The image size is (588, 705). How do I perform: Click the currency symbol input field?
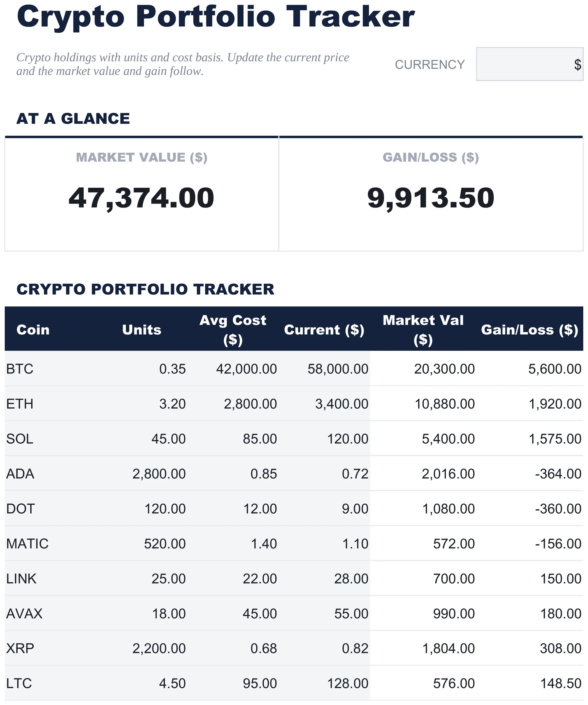(530, 64)
